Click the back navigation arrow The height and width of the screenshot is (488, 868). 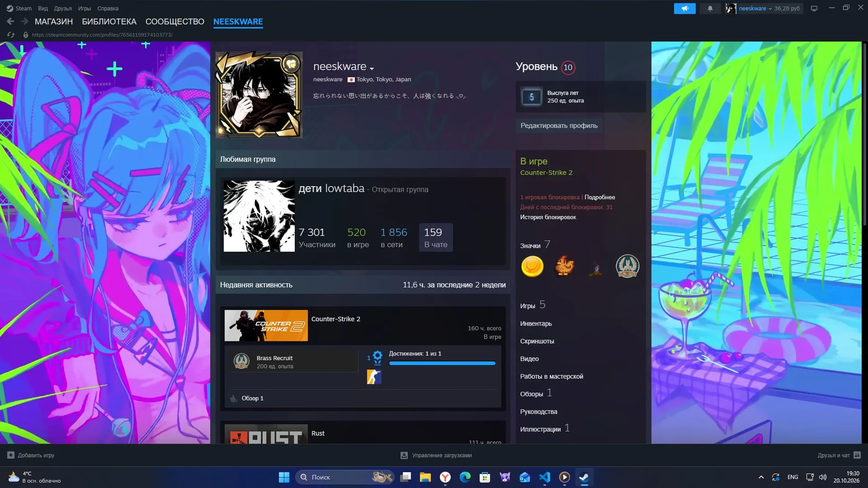pos(10,21)
